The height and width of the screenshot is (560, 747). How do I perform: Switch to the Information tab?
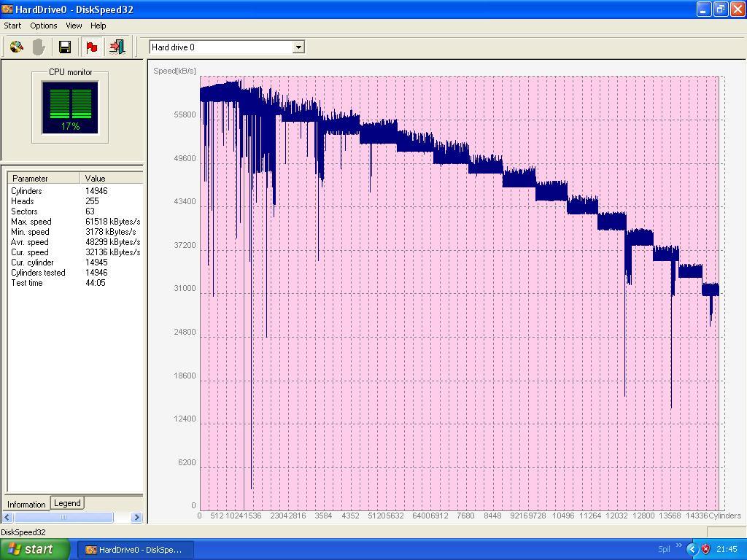[26, 504]
